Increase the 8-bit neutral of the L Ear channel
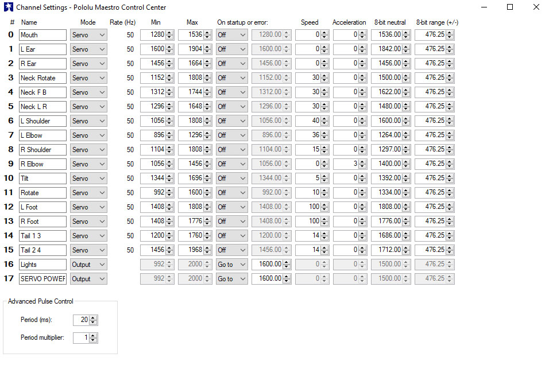Screen dimensions: 549x392 (406, 47)
